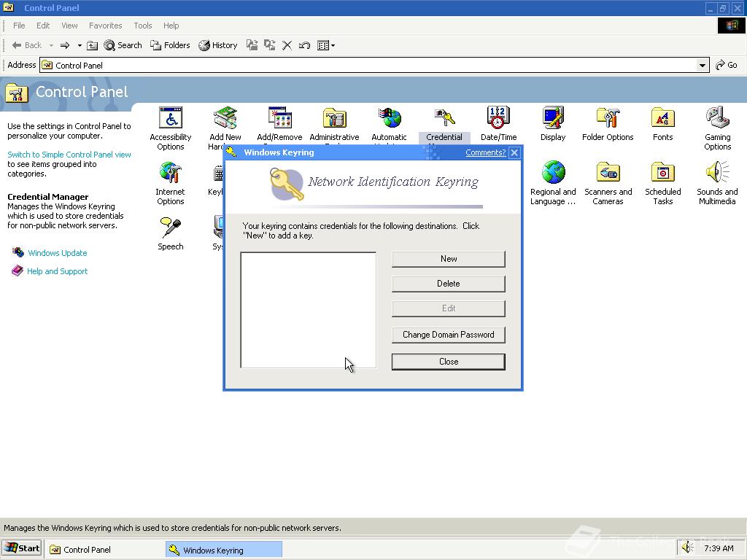Click the Delete X toolbar icon
The image size is (747, 560).
tap(287, 45)
